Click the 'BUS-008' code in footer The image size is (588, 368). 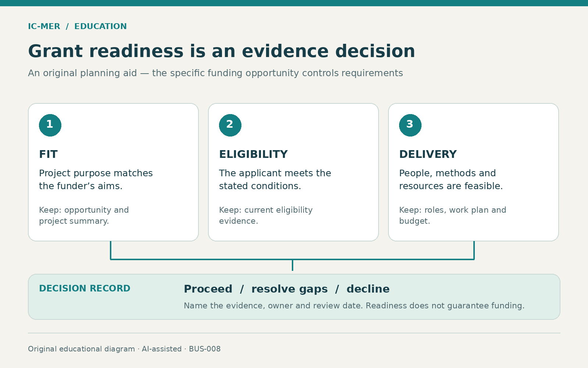pos(205,349)
